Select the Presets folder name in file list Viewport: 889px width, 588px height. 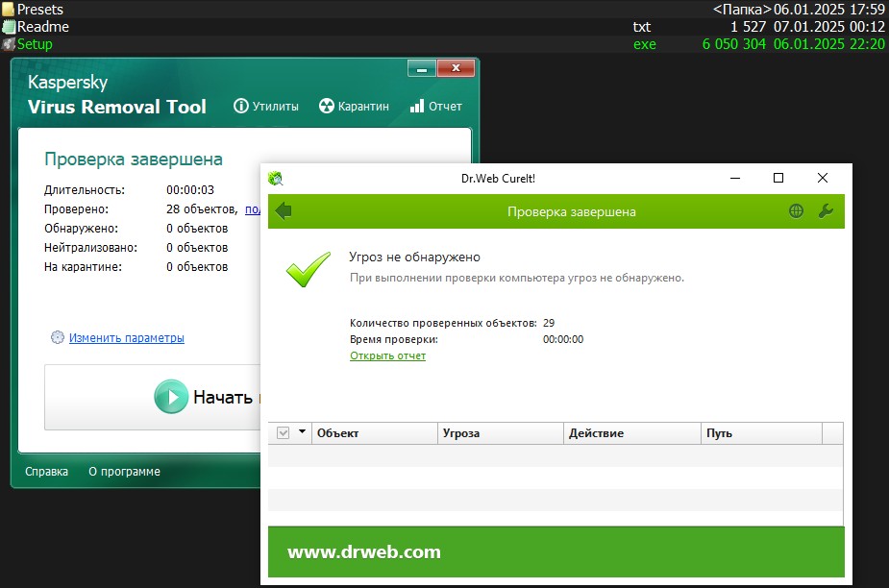tap(40, 9)
